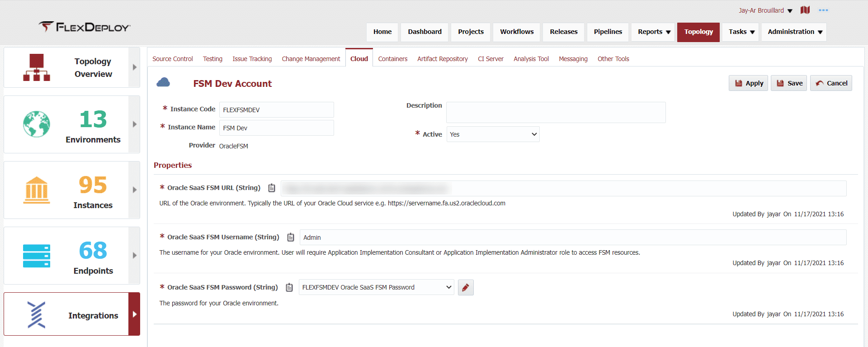This screenshot has height=347, width=868.
Task: Open the Pipelines menu
Action: click(x=608, y=32)
